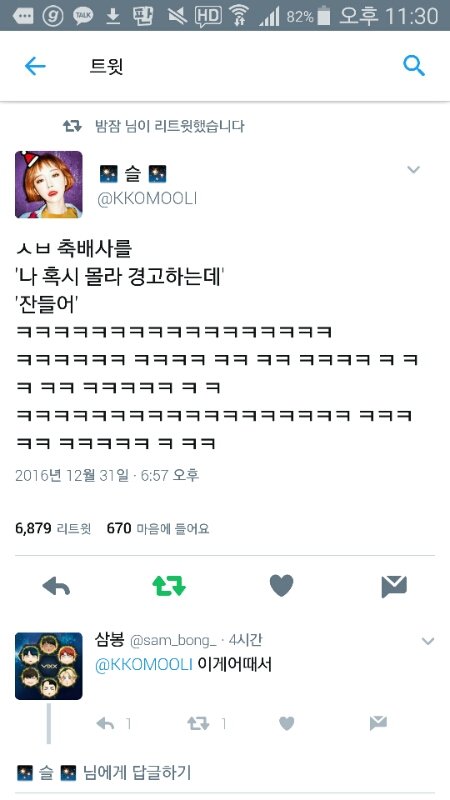Expand options chevron on 삼봉's reply
The width and height of the screenshot is (450, 800).
428,641
